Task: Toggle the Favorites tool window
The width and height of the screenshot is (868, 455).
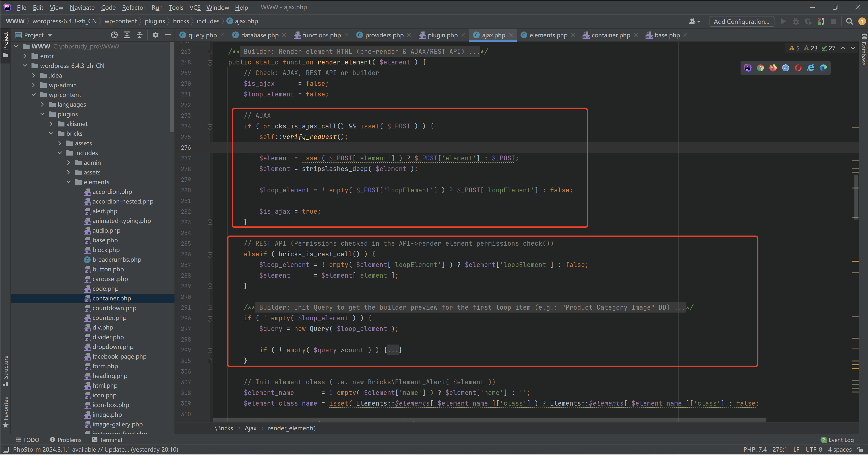Action: [5, 413]
